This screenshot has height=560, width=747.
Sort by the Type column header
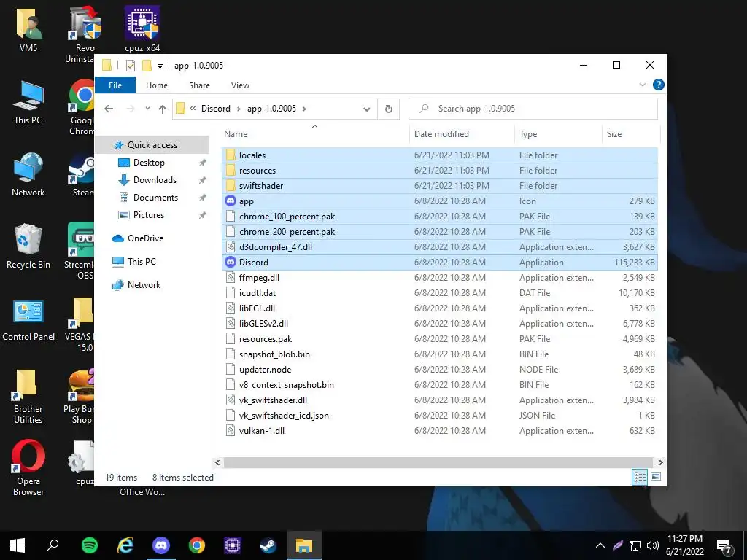(558, 134)
